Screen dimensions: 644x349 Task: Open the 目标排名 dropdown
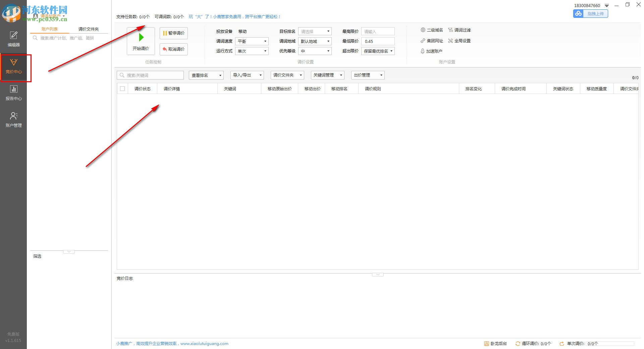[315, 32]
